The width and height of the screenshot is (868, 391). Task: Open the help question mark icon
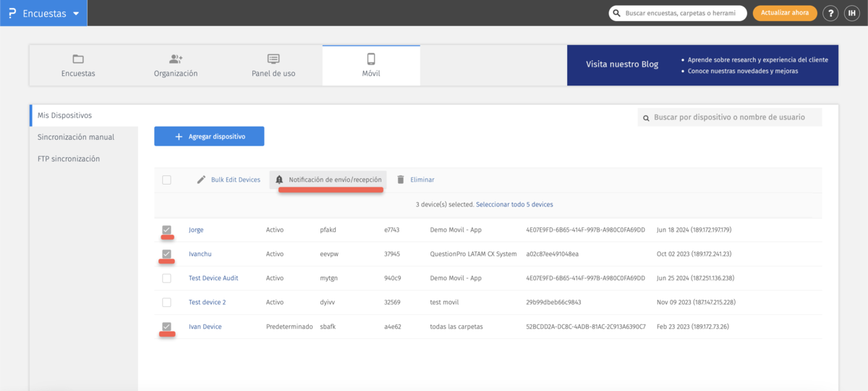[x=830, y=13]
